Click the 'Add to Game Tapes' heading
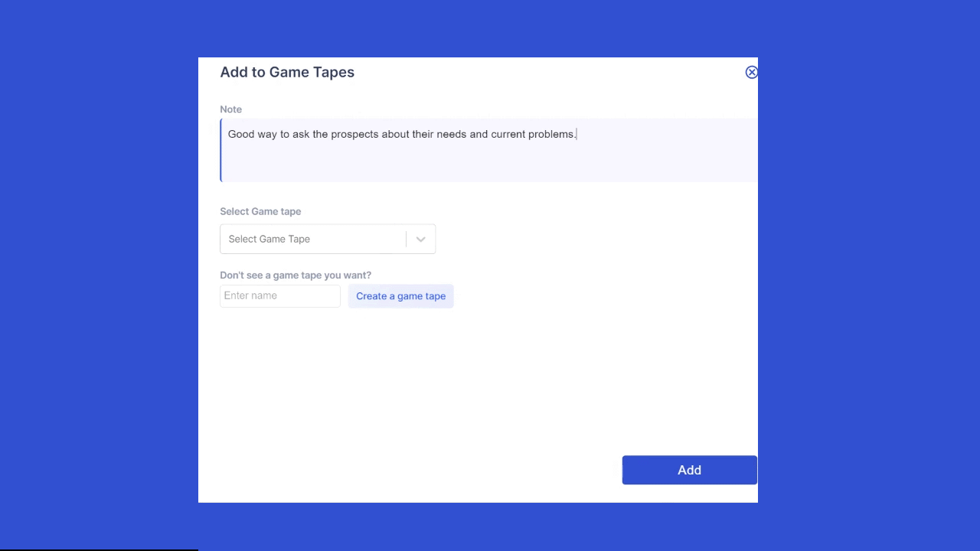 point(287,72)
